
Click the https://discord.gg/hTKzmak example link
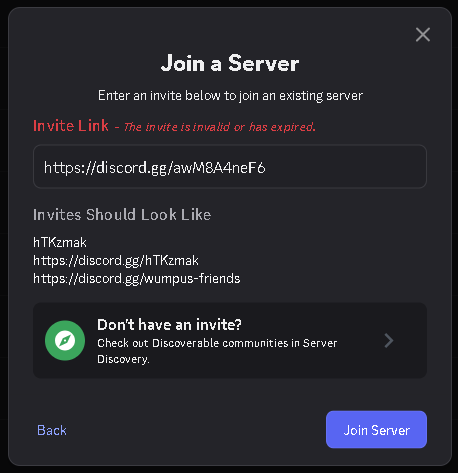pyautogui.click(x=116, y=261)
